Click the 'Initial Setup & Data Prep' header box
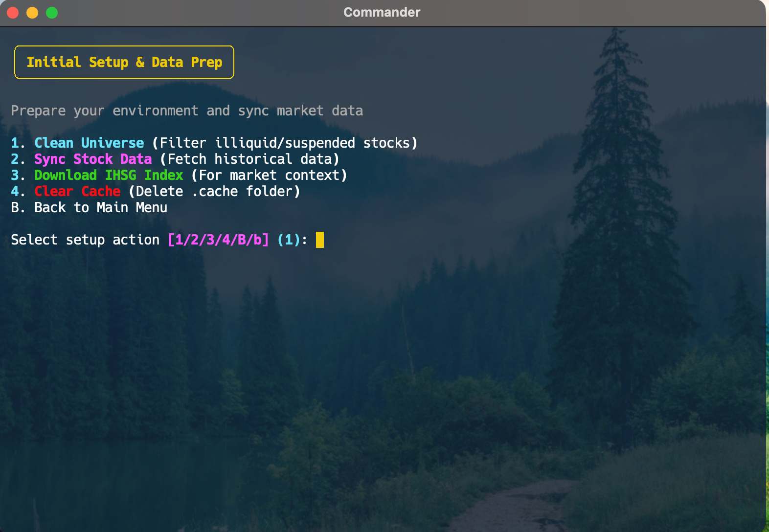The width and height of the screenshot is (769, 532). click(124, 62)
